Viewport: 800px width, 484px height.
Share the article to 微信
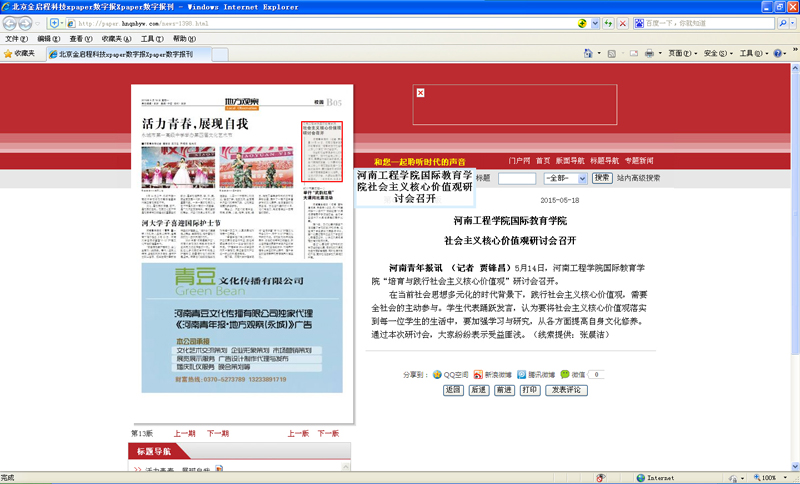pyautogui.click(x=572, y=374)
